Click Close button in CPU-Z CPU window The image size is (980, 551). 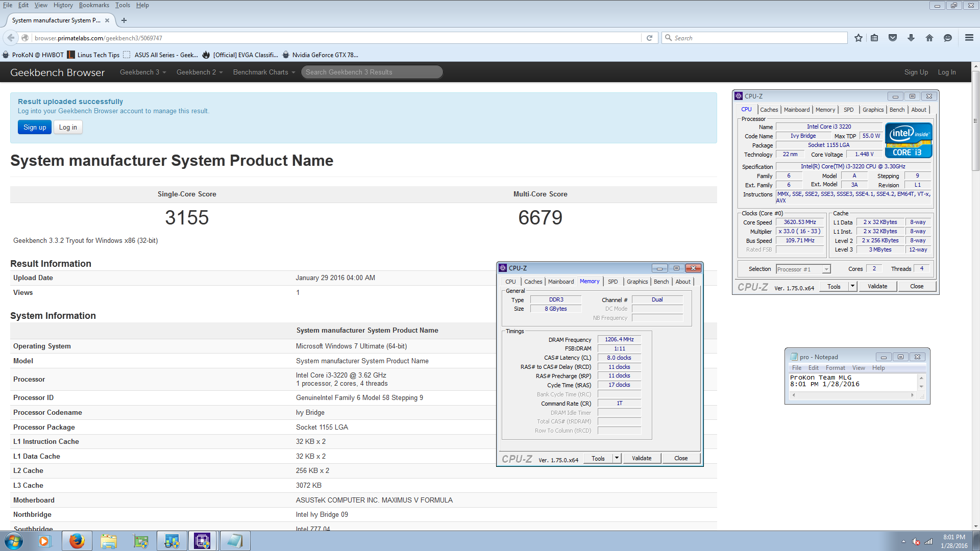click(916, 286)
